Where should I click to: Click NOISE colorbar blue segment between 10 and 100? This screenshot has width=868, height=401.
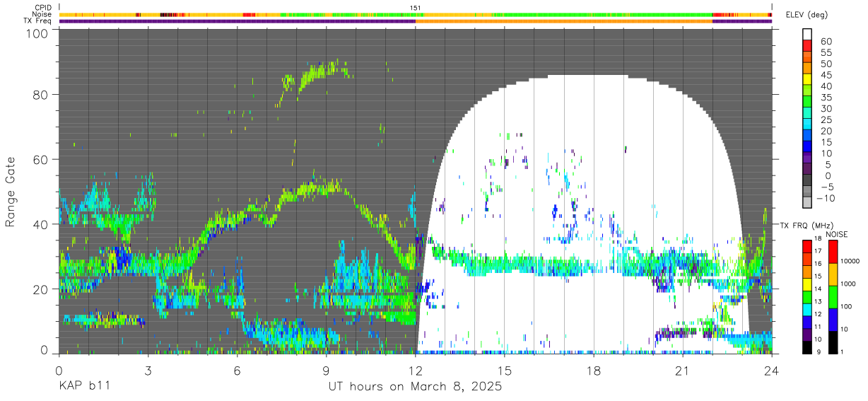point(833,320)
